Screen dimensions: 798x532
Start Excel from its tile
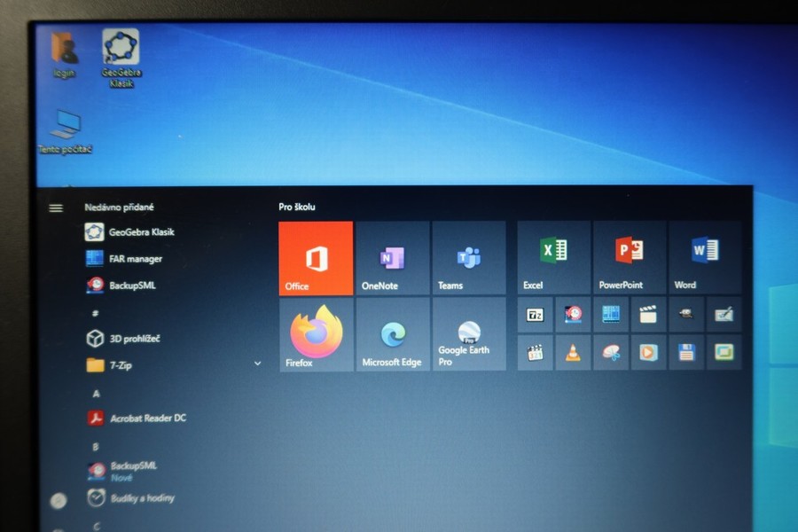(553, 257)
